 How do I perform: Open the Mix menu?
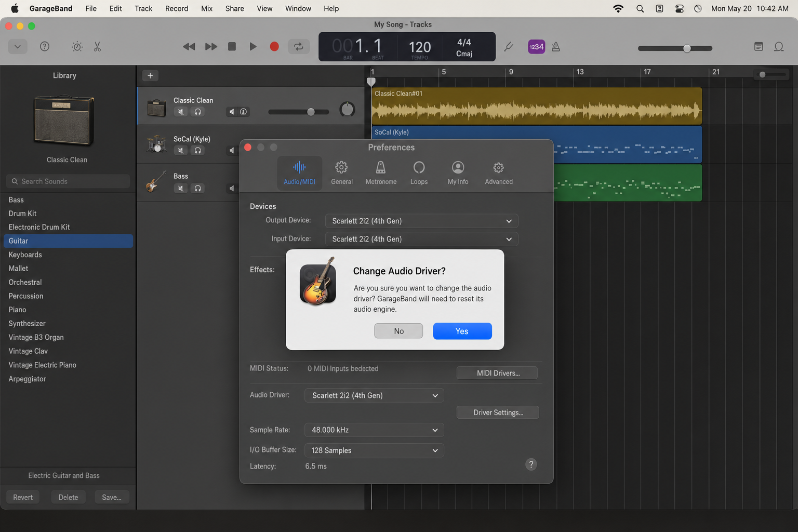tap(207, 8)
